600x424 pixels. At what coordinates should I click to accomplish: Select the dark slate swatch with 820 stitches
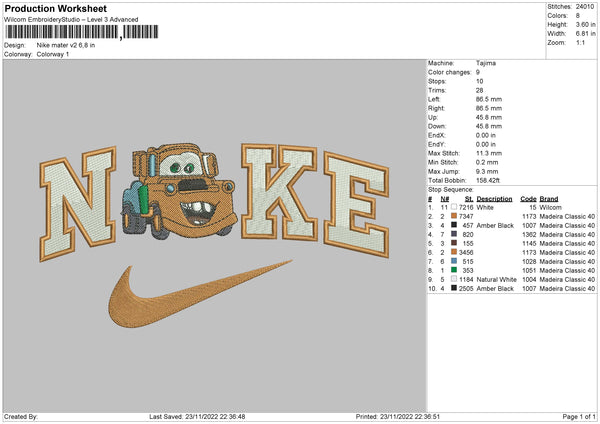point(455,234)
